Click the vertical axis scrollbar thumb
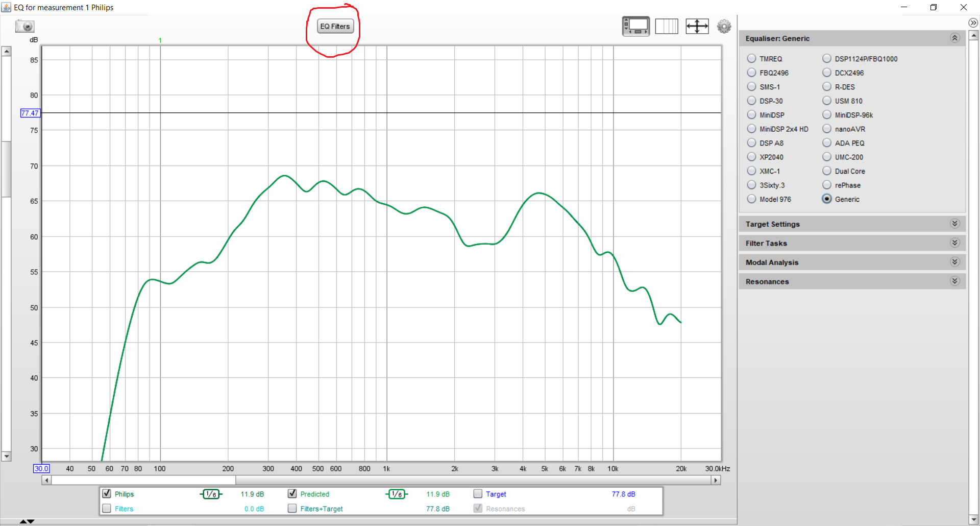 point(6,169)
